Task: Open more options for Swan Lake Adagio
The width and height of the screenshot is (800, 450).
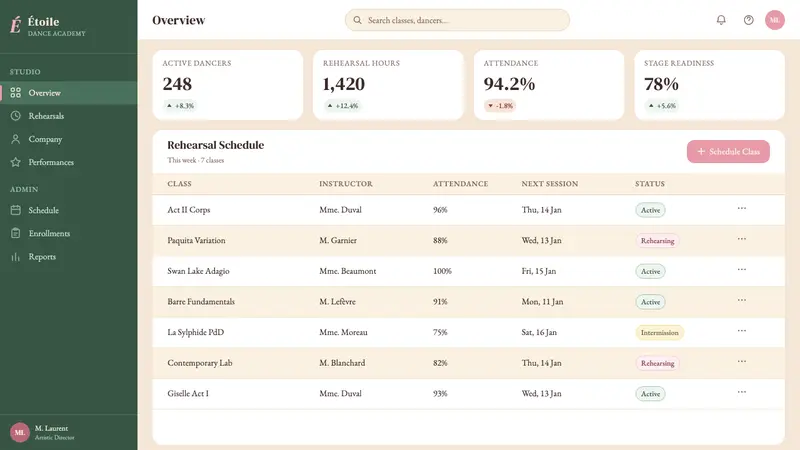Action: 742,269
